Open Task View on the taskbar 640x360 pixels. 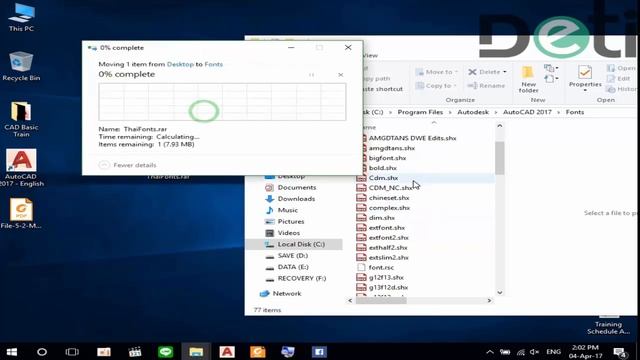[x=72, y=352]
